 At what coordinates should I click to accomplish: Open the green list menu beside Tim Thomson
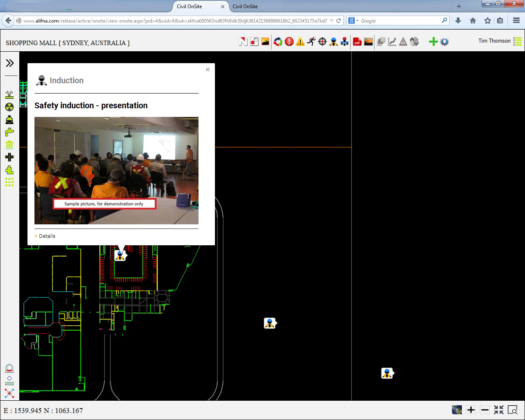pyautogui.click(x=518, y=41)
